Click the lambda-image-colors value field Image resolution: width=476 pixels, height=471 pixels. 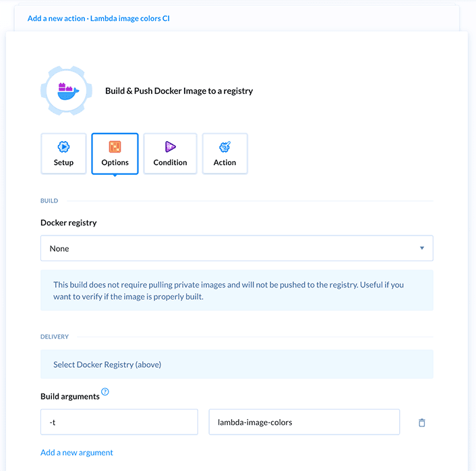pos(303,422)
